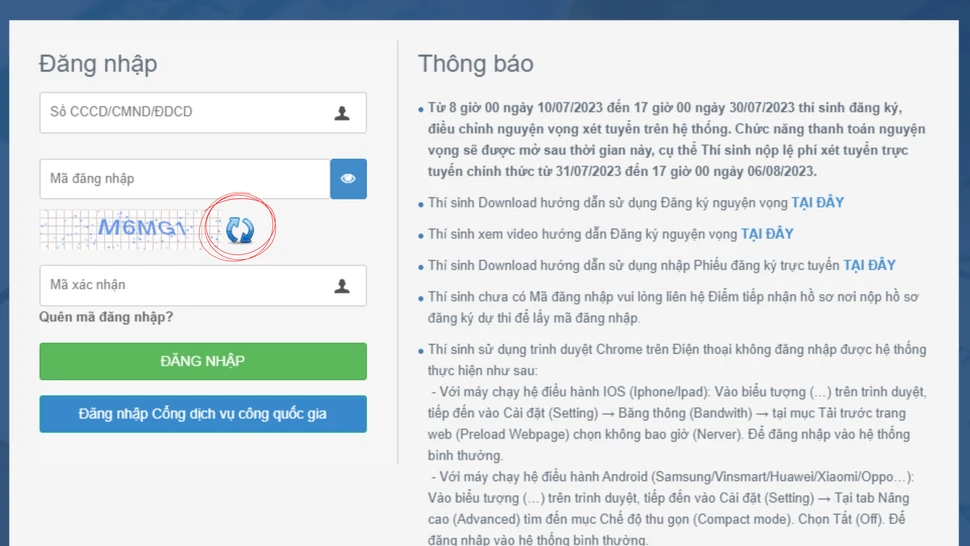Click the Đăng nhập heading
Image resolution: width=970 pixels, height=546 pixels.
[97, 64]
